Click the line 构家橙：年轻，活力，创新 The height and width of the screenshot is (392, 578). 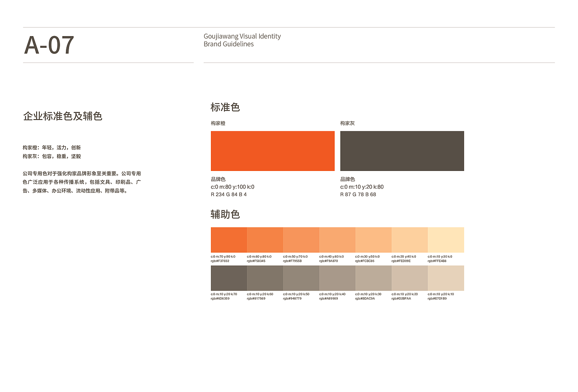click(52, 148)
